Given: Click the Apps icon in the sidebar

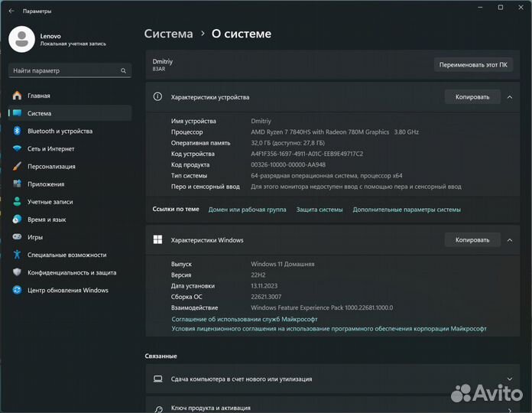Looking at the screenshot, I should click(17, 184).
